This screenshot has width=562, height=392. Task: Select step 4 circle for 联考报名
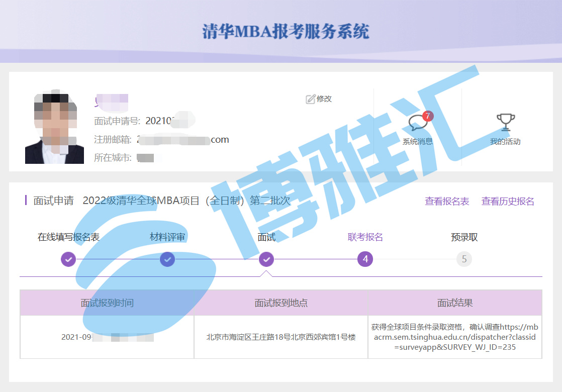(x=365, y=259)
